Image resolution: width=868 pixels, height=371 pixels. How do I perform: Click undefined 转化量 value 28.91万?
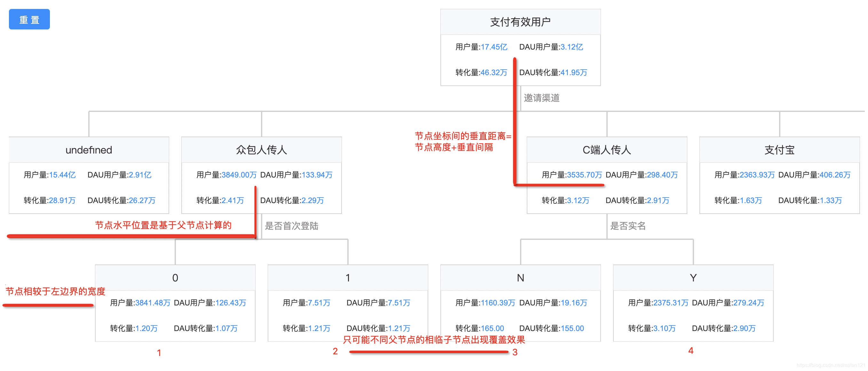pyautogui.click(x=62, y=201)
